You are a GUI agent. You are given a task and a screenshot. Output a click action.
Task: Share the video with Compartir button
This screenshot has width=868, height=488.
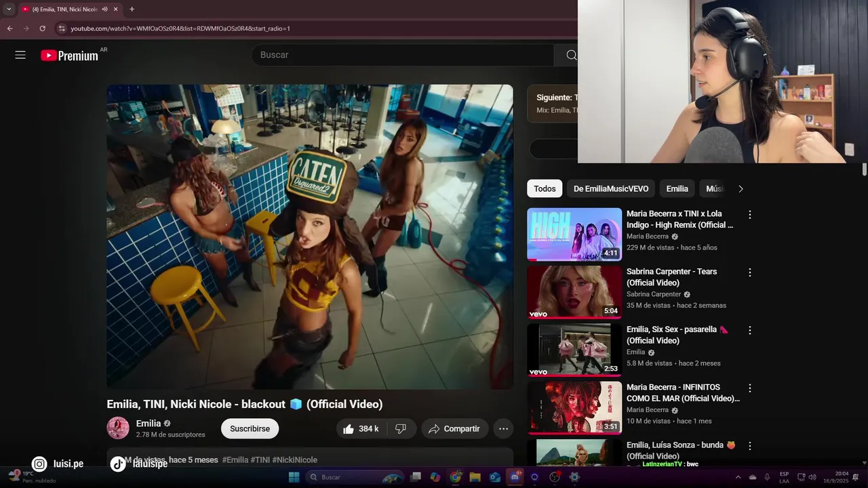pos(454,428)
